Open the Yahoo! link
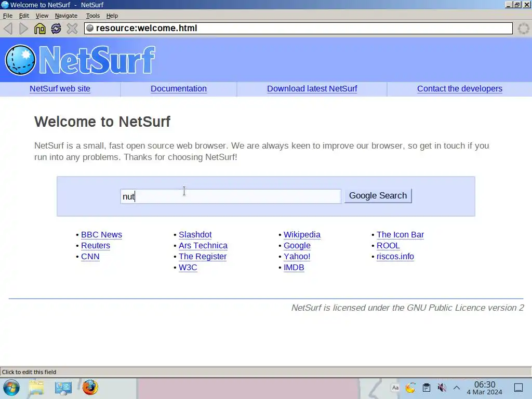 click(297, 256)
